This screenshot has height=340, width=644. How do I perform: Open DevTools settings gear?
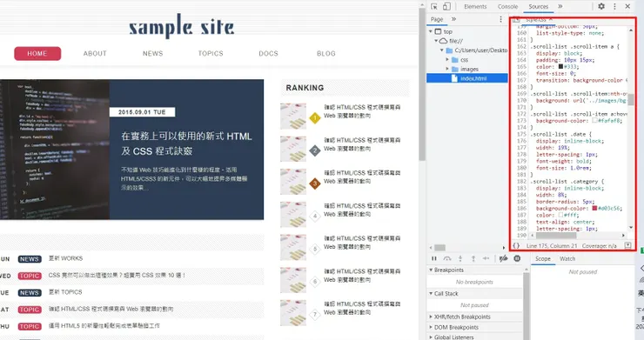click(601, 7)
